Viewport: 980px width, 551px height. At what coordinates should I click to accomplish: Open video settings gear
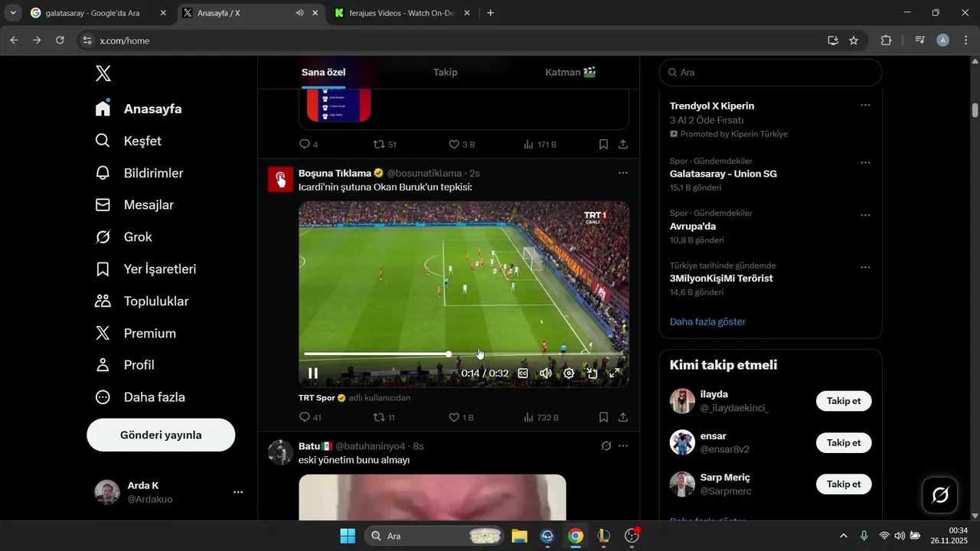pyautogui.click(x=569, y=373)
